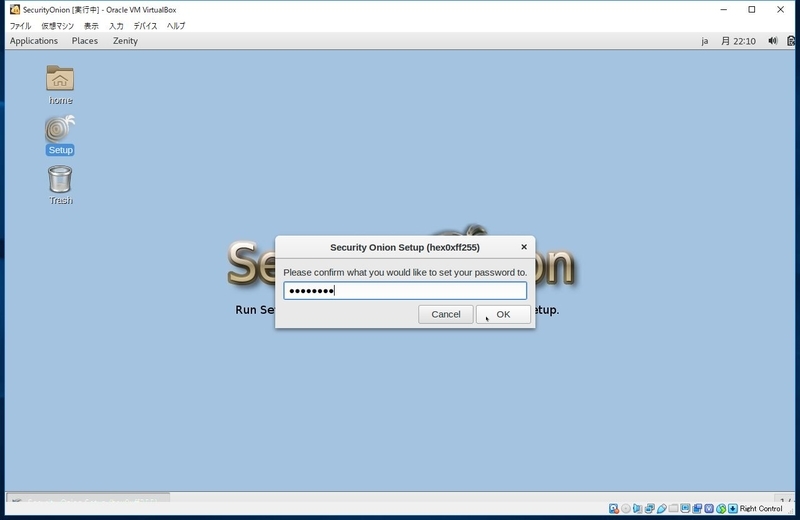Click the VirtualBox shared folders status icon
800x520 pixels.
673,508
